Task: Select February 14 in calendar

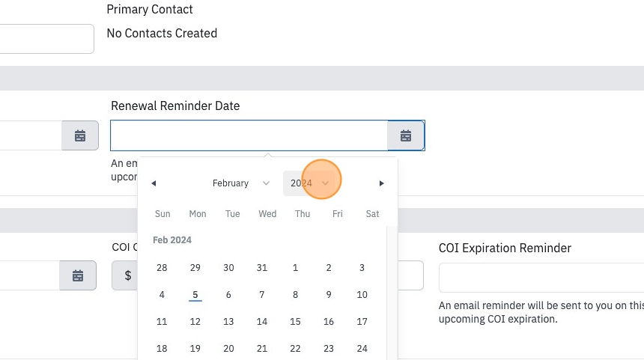Action: (x=261, y=321)
